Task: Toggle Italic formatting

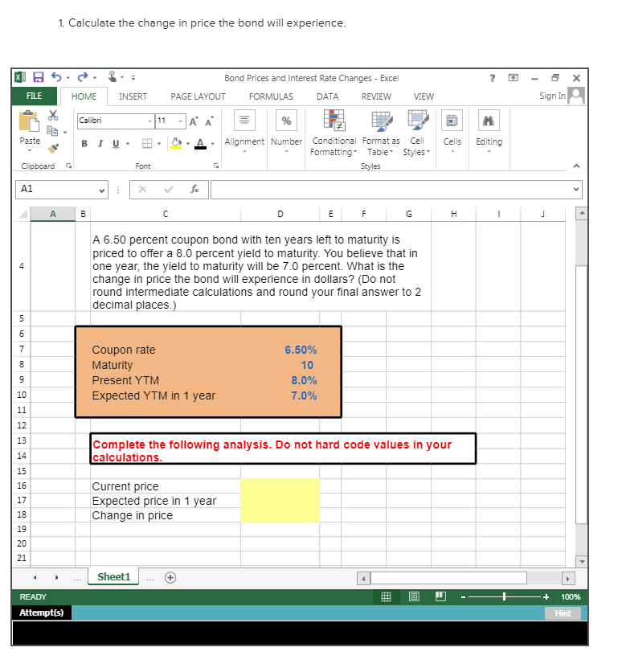Action: (x=100, y=144)
